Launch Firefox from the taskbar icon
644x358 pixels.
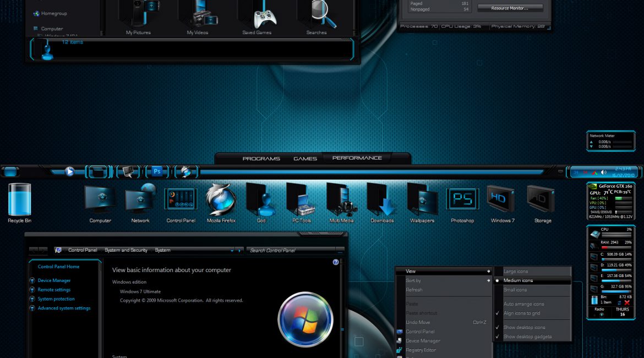pos(185,172)
